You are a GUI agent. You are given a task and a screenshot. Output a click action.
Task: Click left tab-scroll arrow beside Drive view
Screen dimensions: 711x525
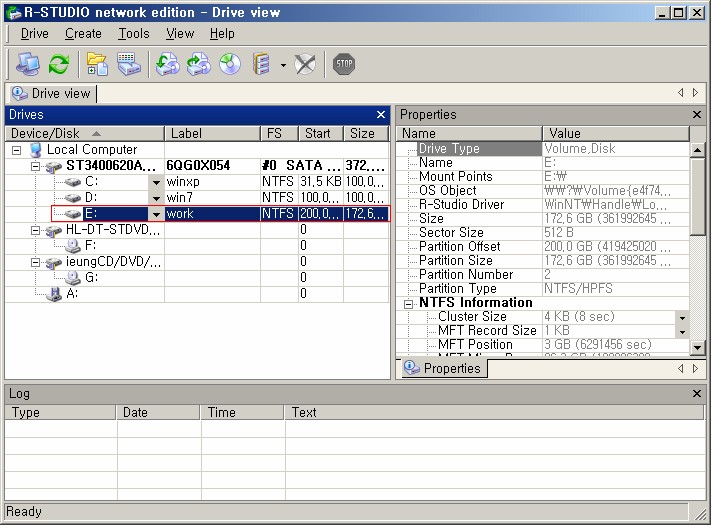681,92
